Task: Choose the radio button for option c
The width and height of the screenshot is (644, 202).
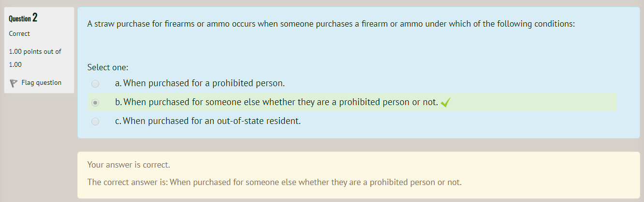Action: pos(95,122)
